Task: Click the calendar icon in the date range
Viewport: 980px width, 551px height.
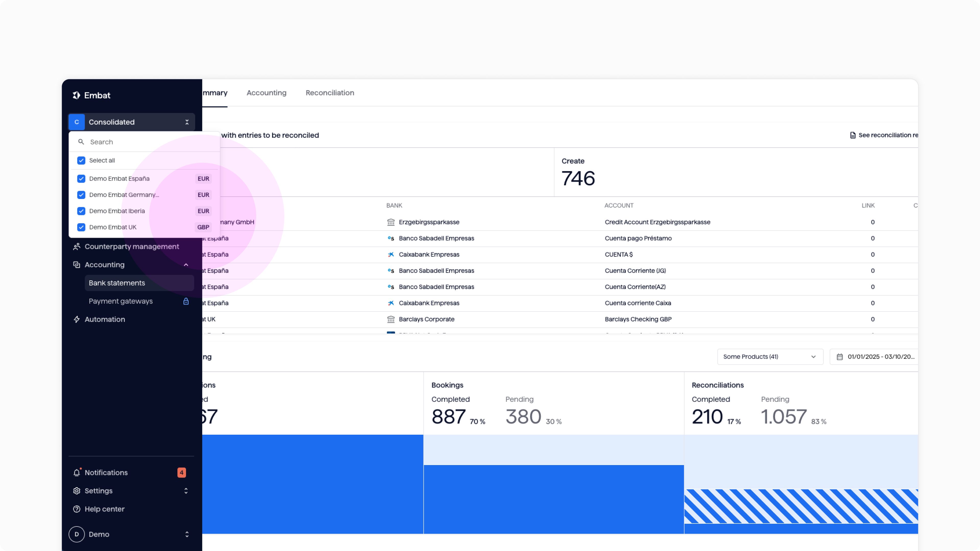Action: pyautogui.click(x=840, y=357)
